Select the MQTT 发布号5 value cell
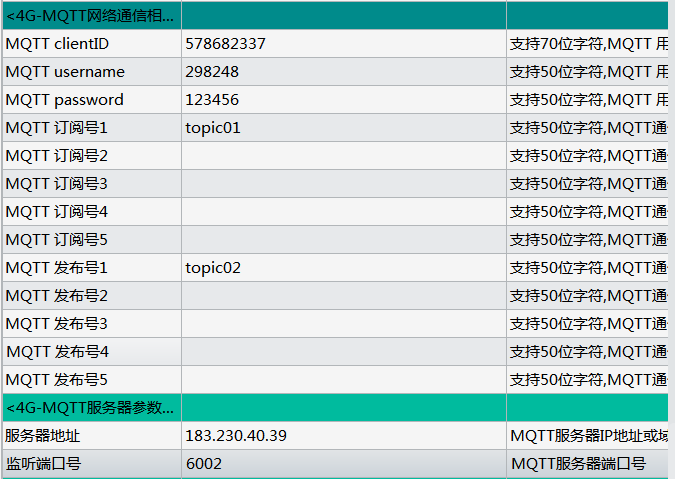Image resolution: width=675 pixels, height=479 pixels. click(343, 380)
